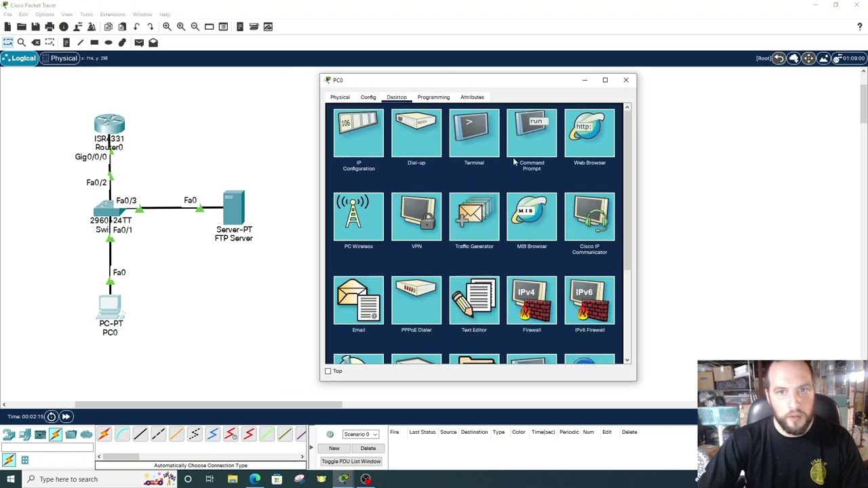Choose the console cable connection

click(x=122, y=434)
